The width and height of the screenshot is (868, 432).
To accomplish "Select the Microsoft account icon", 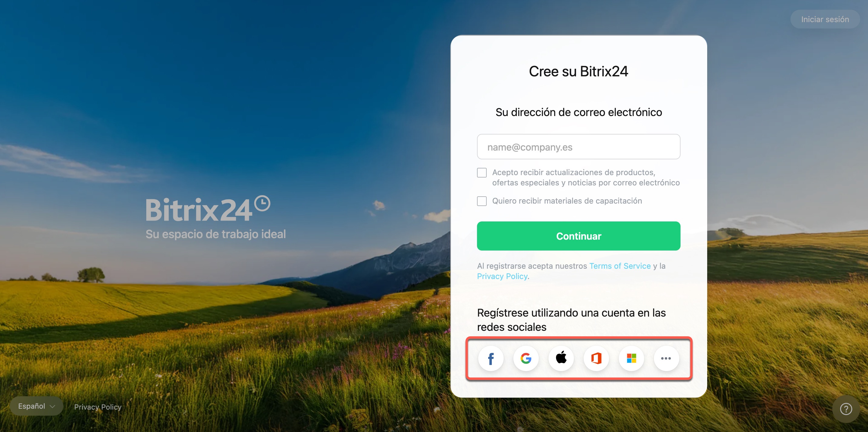I will (631, 359).
